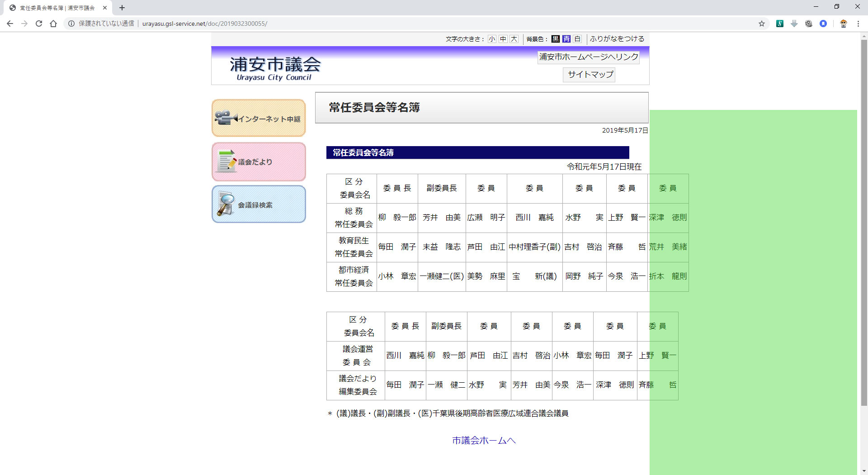Click cell 西川 嘉純 in 総務 row
868x475 pixels.
[535, 218]
